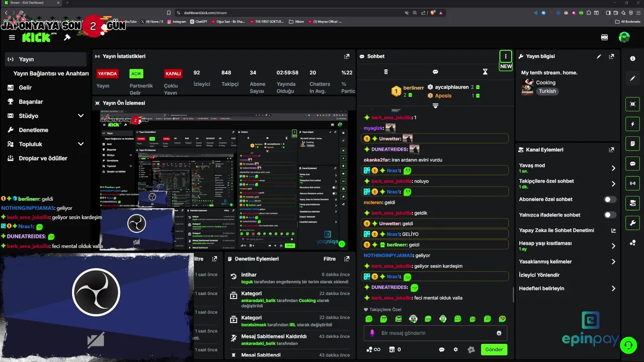Click the screen-capture icon in right sidebar
This screenshot has height=362, width=644.
(x=633, y=104)
